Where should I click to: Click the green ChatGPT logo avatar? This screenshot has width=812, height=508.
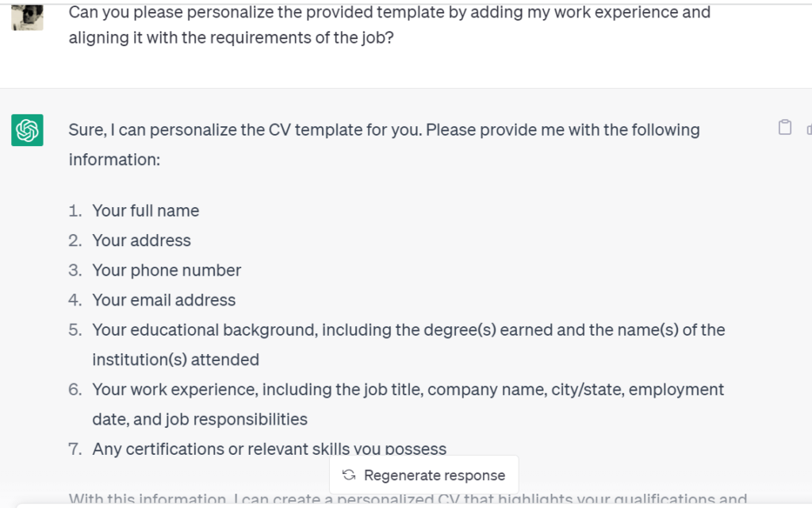27,130
